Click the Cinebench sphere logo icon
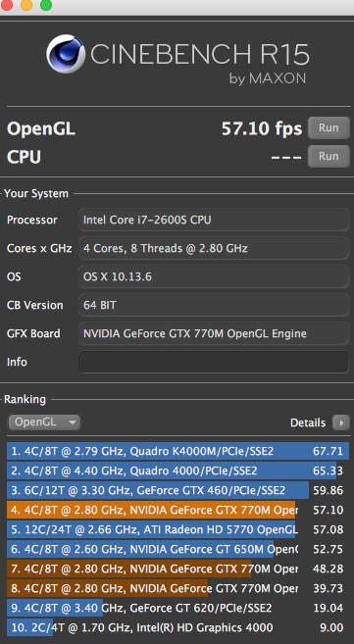Screen dimensions: 354x644 [66, 54]
